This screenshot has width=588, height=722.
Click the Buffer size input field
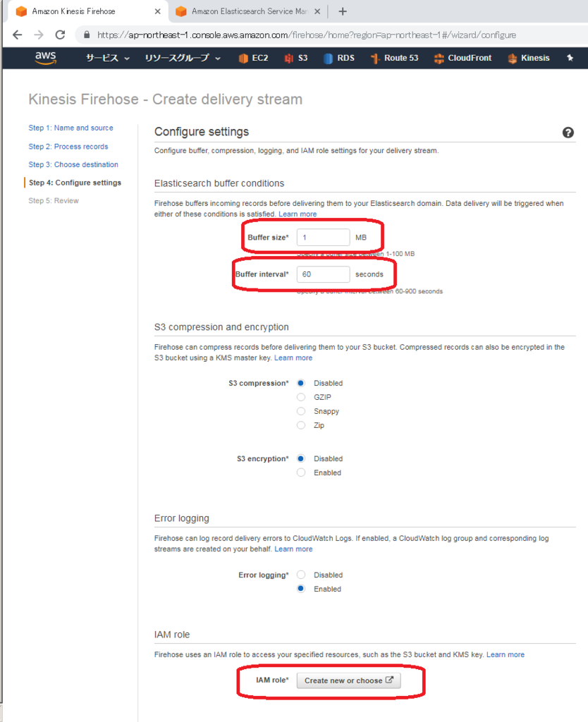[x=323, y=237]
